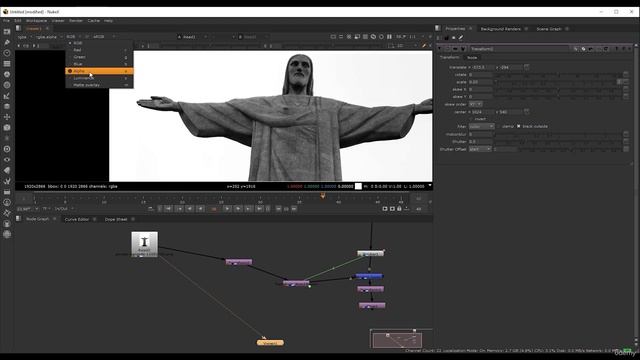Switch to the Dope Sheet tab
The image size is (640, 360).
coord(116,219)
